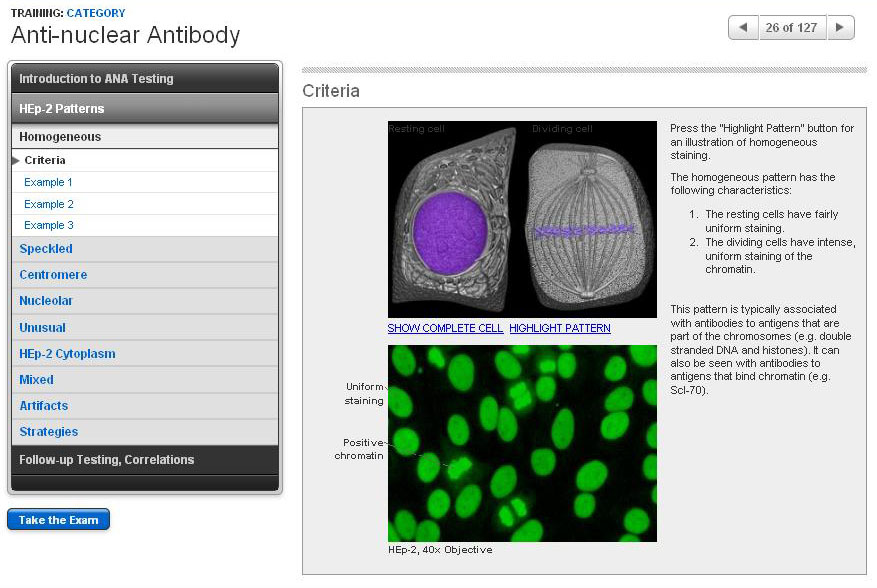877x588 pixels.
Task: Click the next page arrow button
Action: [x=841, y=28]
